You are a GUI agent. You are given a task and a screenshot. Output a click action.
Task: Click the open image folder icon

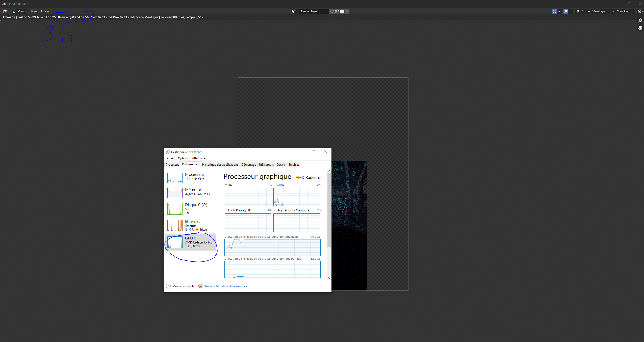tap(342, 11)
